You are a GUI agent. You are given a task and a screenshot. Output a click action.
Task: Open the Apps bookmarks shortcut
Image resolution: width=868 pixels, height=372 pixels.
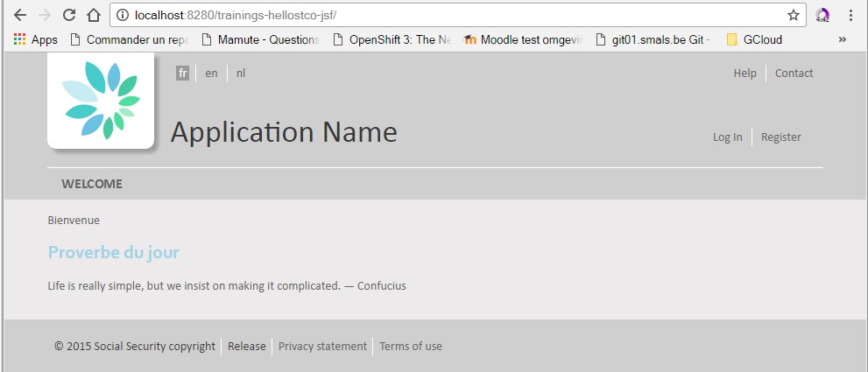(x=36, y=39)
